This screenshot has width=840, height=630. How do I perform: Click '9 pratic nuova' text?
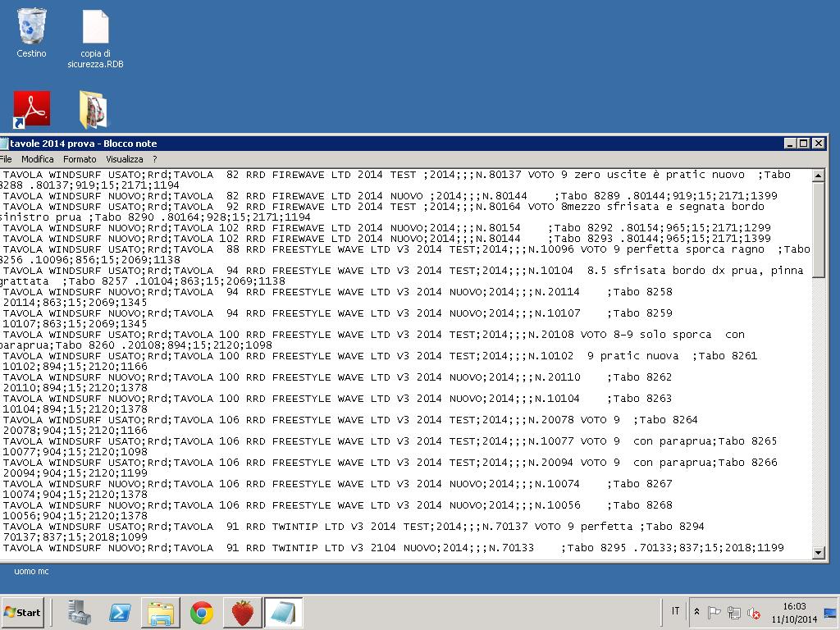point(632,356)
